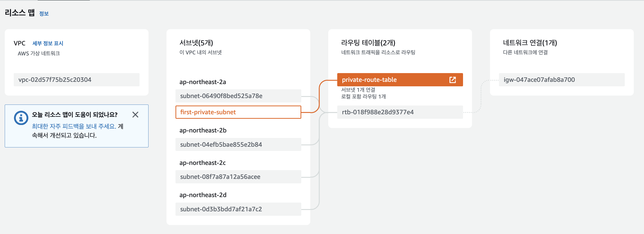Open the 정보 link beside 리소스 맵
644x234 pixels.
coord(44,14)
